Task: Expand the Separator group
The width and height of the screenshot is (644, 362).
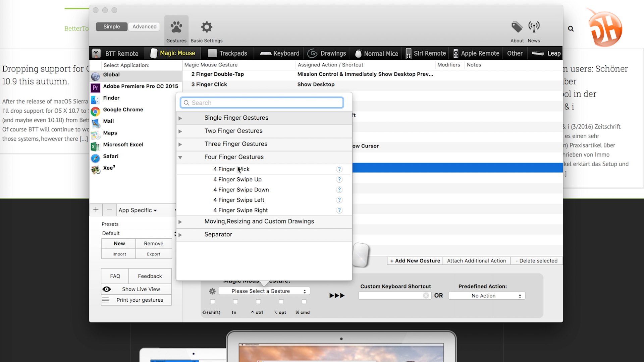Action: point(180,235)
